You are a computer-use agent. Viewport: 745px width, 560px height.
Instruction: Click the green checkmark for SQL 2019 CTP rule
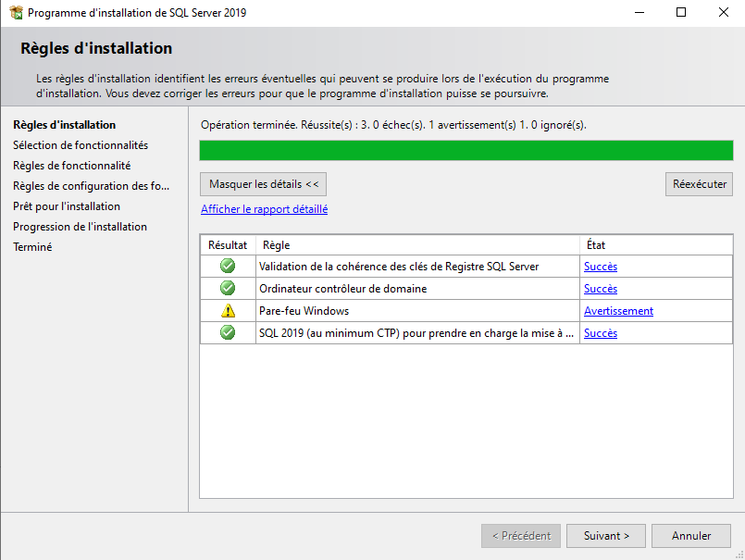pos(228,333)
